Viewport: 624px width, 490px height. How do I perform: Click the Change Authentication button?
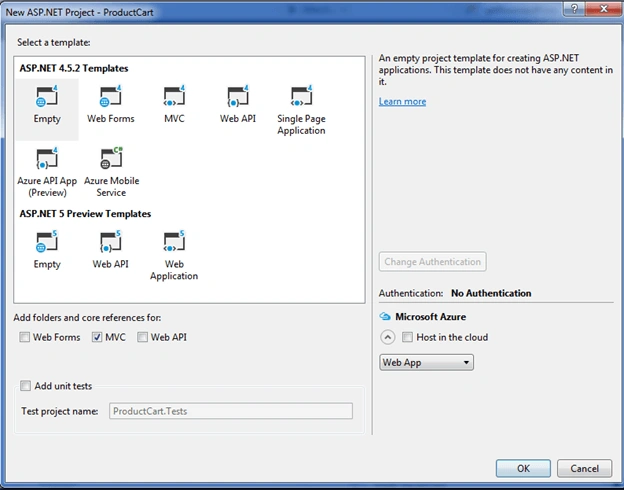[x=433, y=262]
